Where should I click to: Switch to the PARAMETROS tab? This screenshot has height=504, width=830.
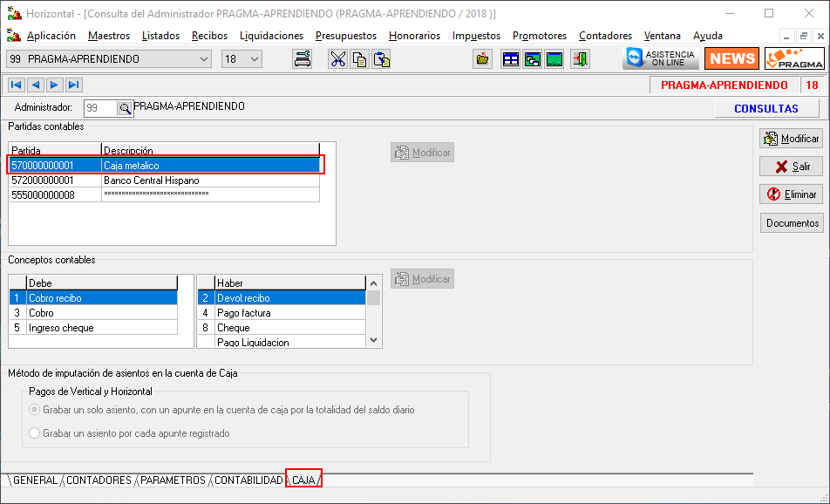pyautogui.click(x=173, y=480)
